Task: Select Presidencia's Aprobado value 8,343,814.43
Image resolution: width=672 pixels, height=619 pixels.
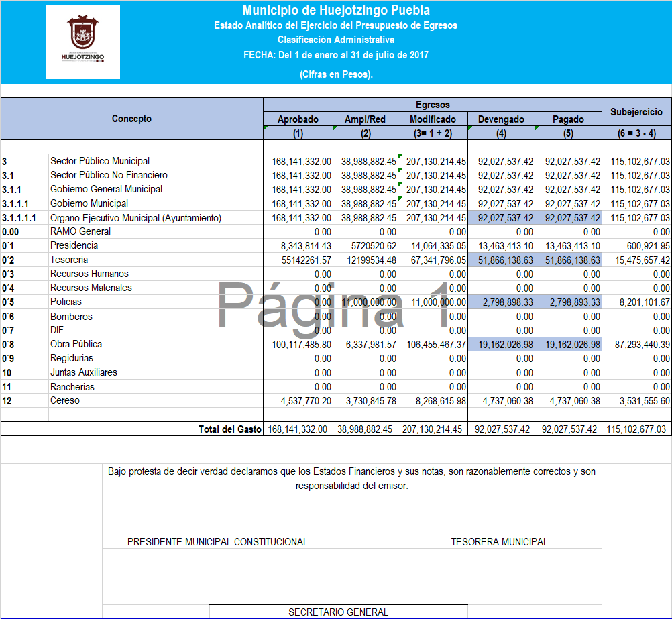Action: pyautogui.click(x=306, y=246)
